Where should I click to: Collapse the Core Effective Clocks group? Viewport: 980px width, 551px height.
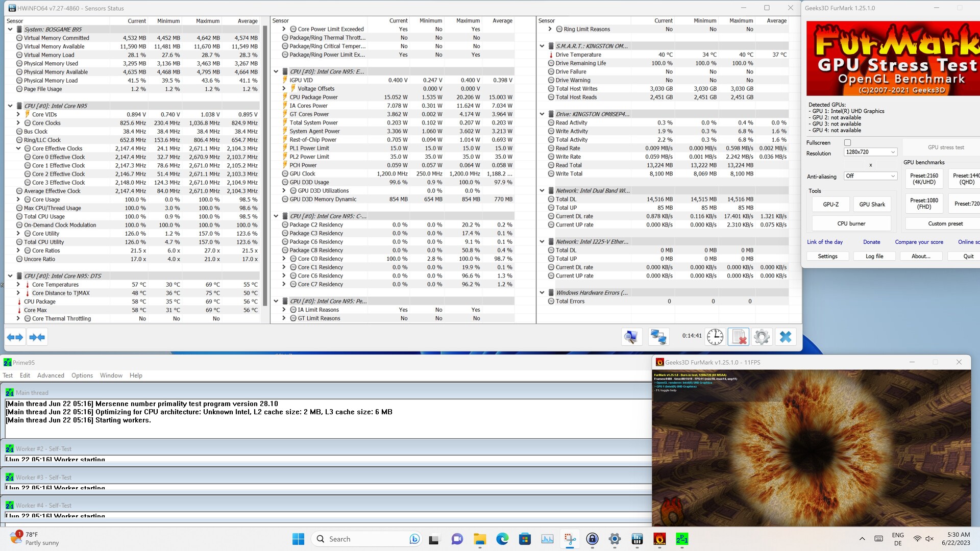coord(18,148)
